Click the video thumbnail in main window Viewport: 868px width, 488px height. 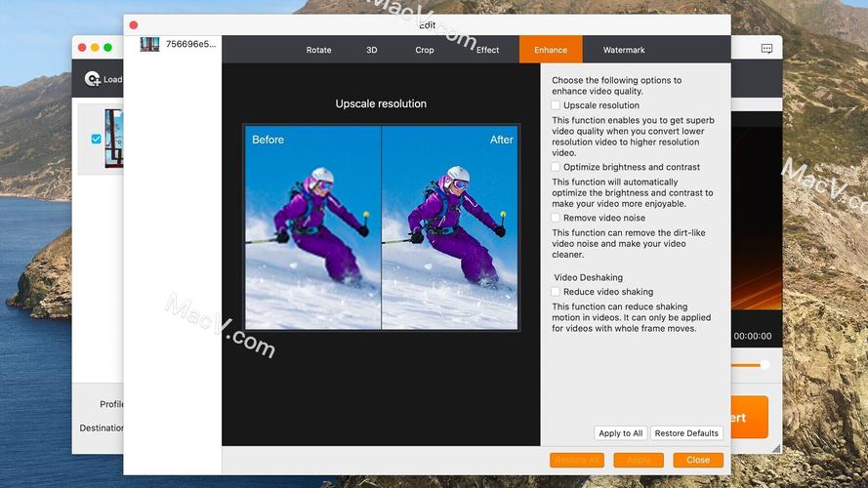click(x=114, y=139)
